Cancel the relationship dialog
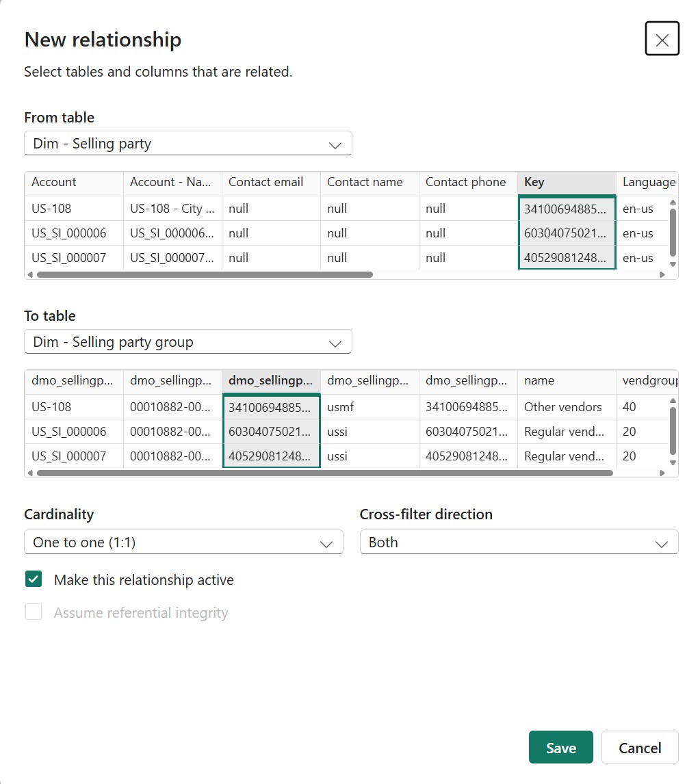Screen dimensions: 700x784 [640, 748]
